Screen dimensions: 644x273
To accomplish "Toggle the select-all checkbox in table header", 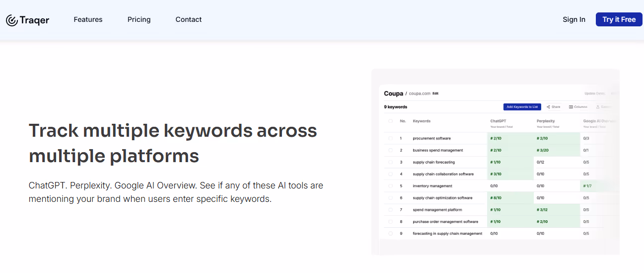I will (390, 121).
